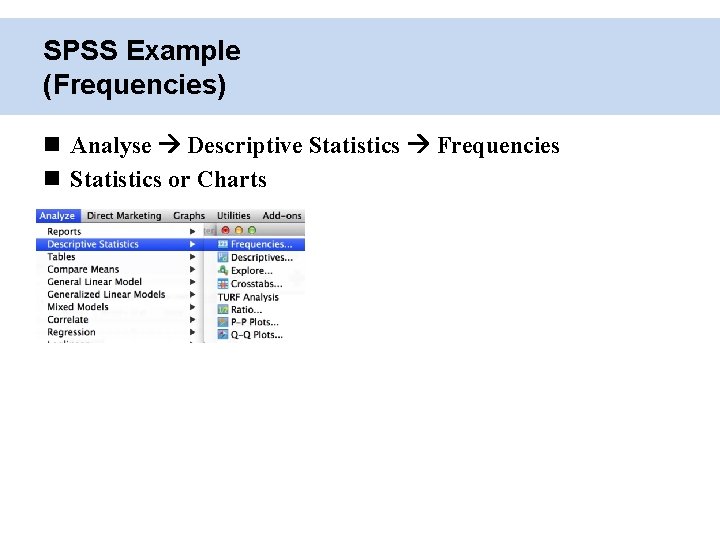Click the green zoom window button

(252, 230)
